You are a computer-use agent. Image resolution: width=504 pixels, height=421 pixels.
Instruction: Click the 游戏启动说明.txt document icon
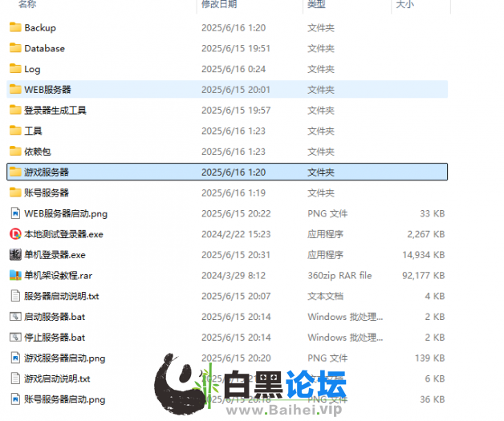coord(15,378)
